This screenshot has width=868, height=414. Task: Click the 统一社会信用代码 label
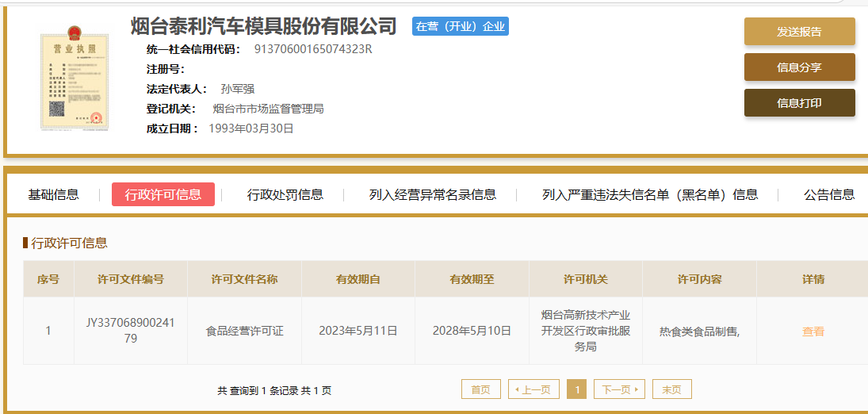(193, 48)
